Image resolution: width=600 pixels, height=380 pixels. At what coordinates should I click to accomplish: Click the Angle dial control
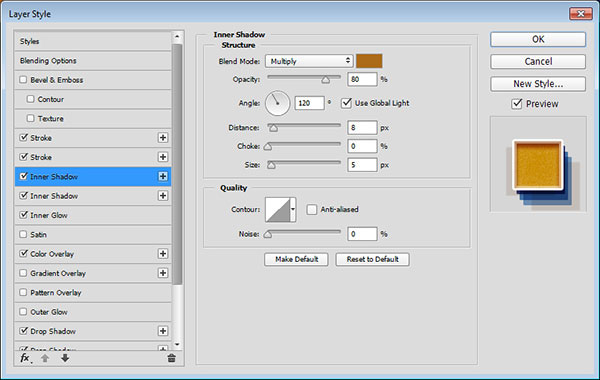277,103
